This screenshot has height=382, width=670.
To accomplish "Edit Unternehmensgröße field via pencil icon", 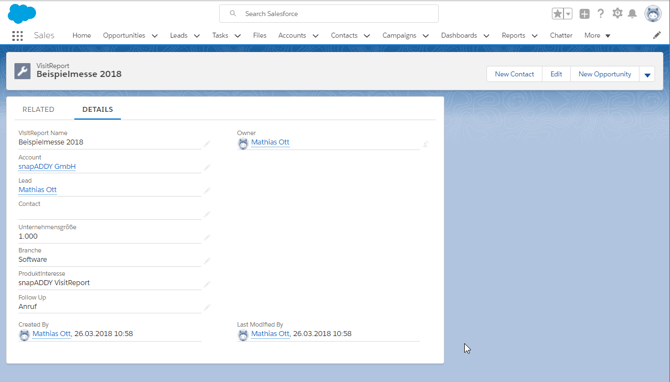I will click(207, 237).
